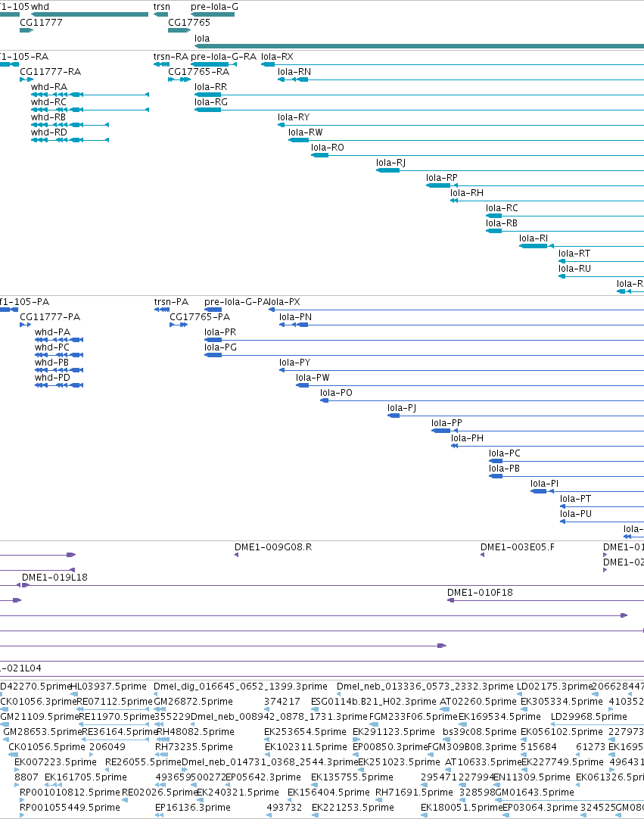Select the lola-RR transcript
The height and width of the screenshot is (819, 644).
coord(419,95)
